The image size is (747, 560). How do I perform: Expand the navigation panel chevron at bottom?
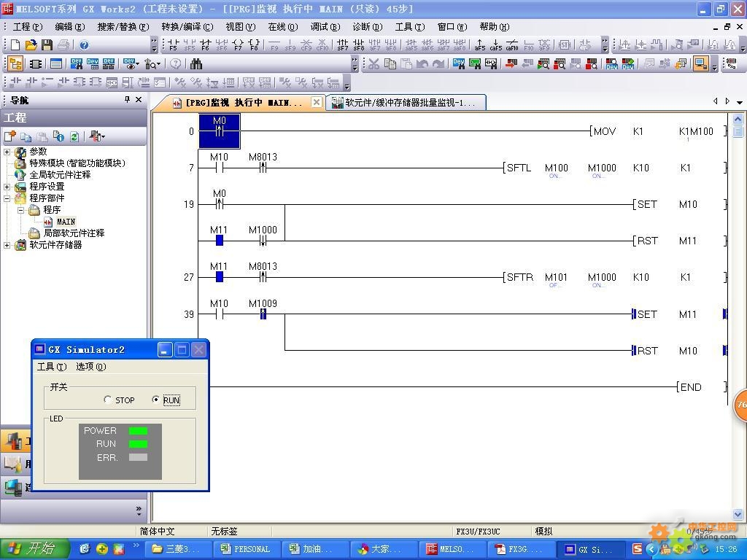[x=139, y=510]
